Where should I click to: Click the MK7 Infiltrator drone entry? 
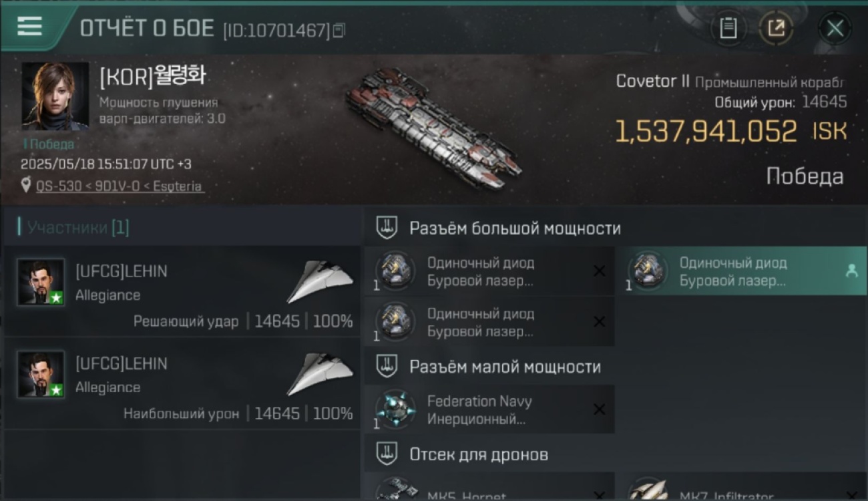(x=741, y=487)
